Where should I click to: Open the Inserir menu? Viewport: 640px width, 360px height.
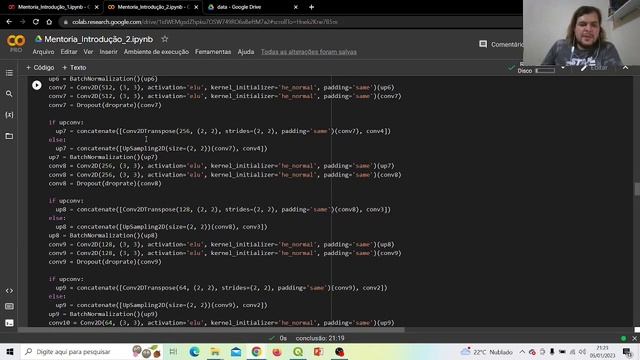[108, 52]
